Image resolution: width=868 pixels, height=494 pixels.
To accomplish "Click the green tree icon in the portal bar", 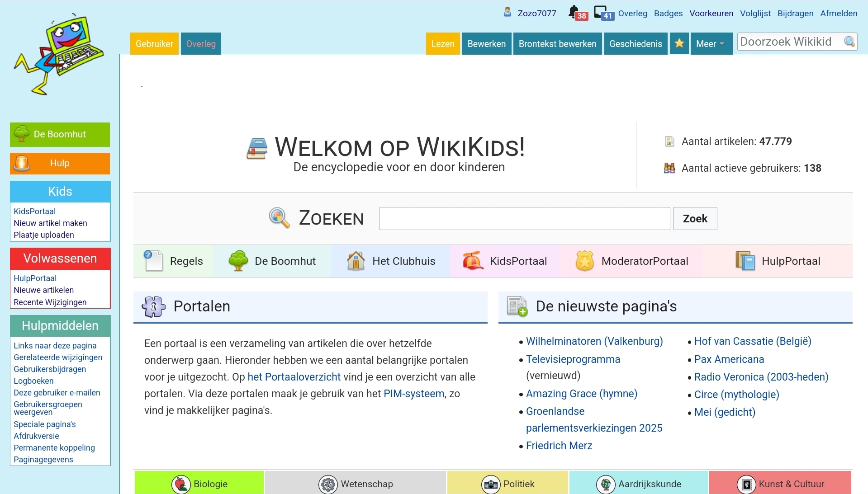I will point(238,261).
